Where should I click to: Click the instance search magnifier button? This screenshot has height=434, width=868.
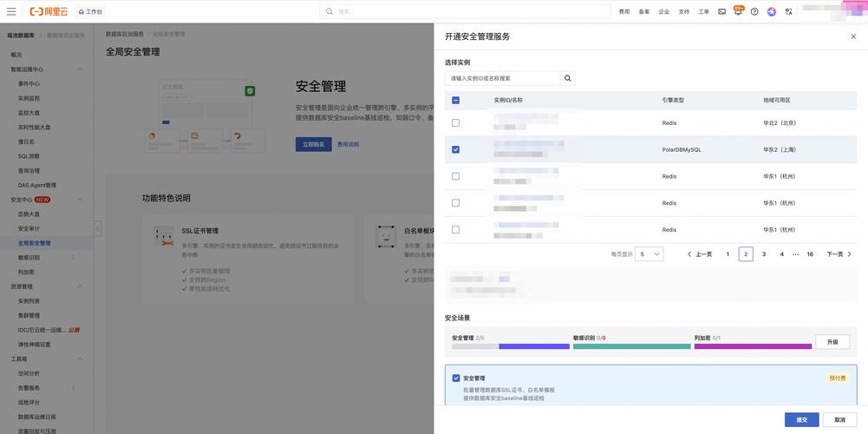tap(567, 78)
